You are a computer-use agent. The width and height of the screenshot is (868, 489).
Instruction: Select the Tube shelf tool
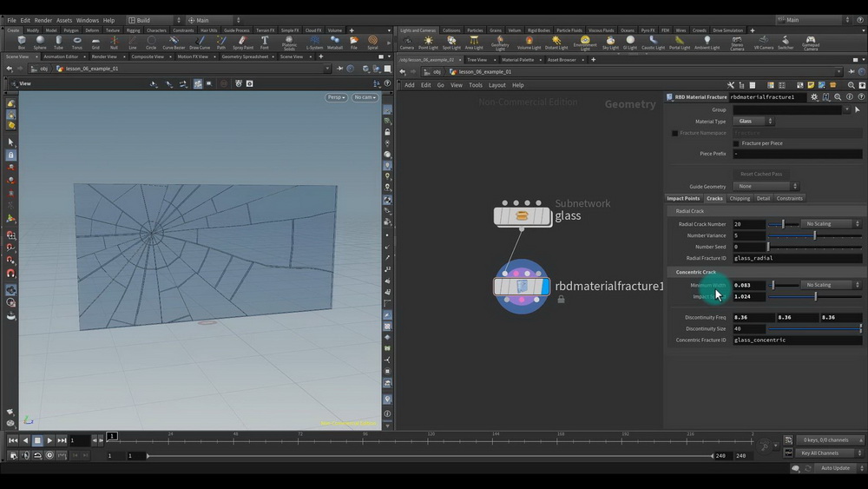(x=59, y=43)
